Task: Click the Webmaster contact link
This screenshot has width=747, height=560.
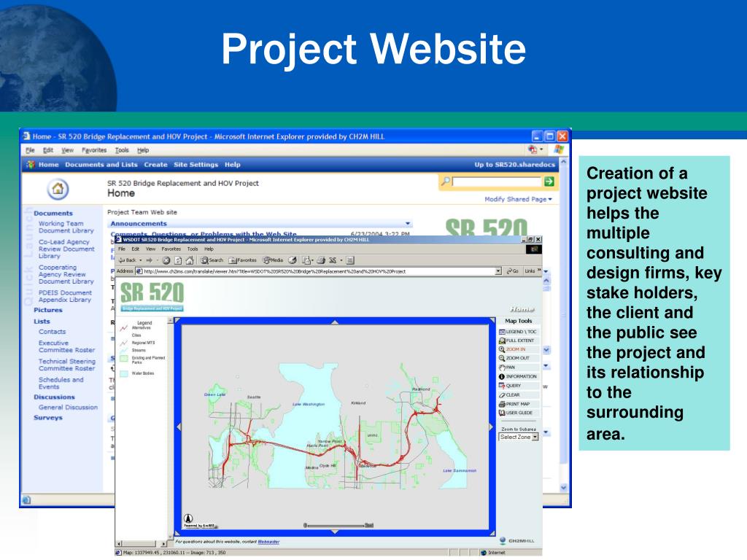Action: tap(268, 542)
